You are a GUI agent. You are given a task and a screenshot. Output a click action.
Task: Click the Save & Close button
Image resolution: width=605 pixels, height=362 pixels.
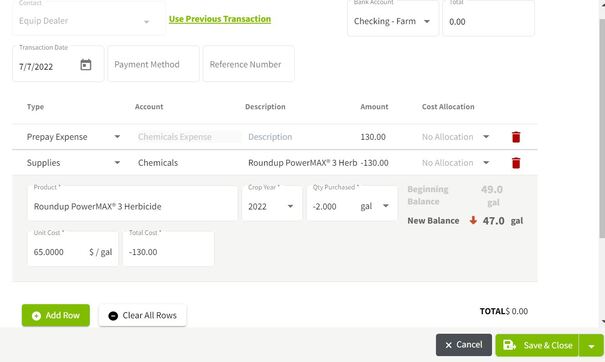click(537, 345)
